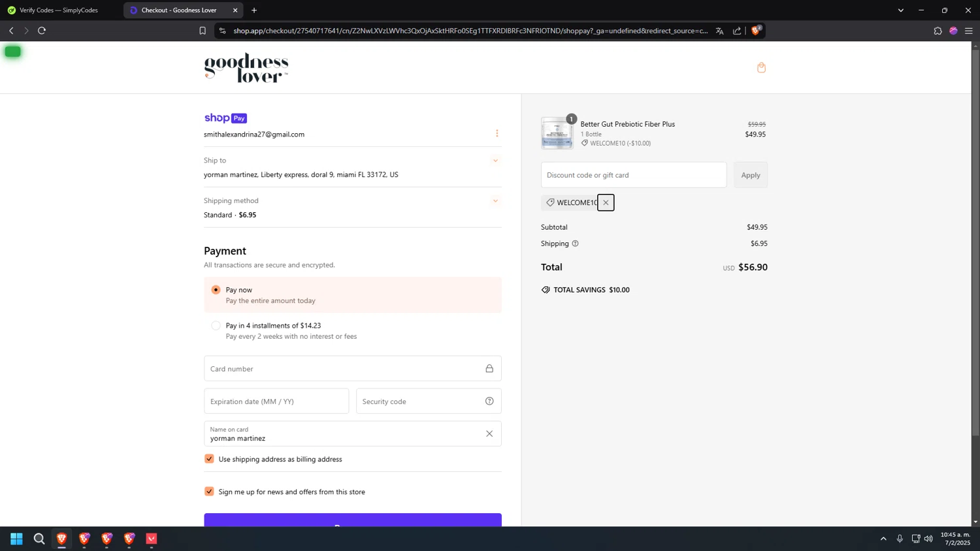
Task: Click the card number lock icon
Action: pos(489,368)
